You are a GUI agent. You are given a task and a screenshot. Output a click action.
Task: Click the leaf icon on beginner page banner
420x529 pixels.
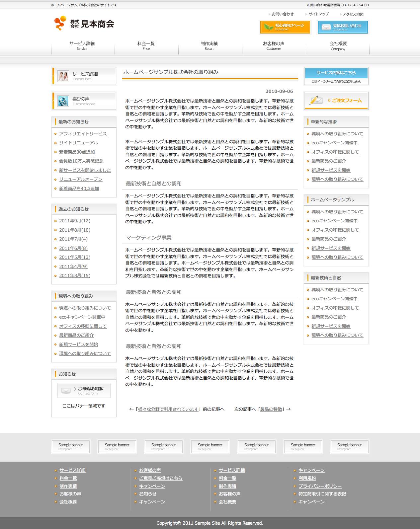(269, 27)
